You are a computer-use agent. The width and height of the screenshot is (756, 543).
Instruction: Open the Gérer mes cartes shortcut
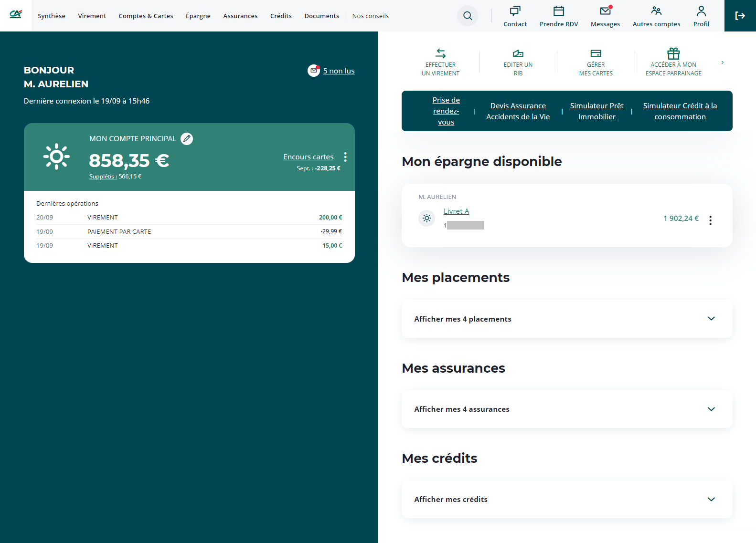(x=596, y=63)
